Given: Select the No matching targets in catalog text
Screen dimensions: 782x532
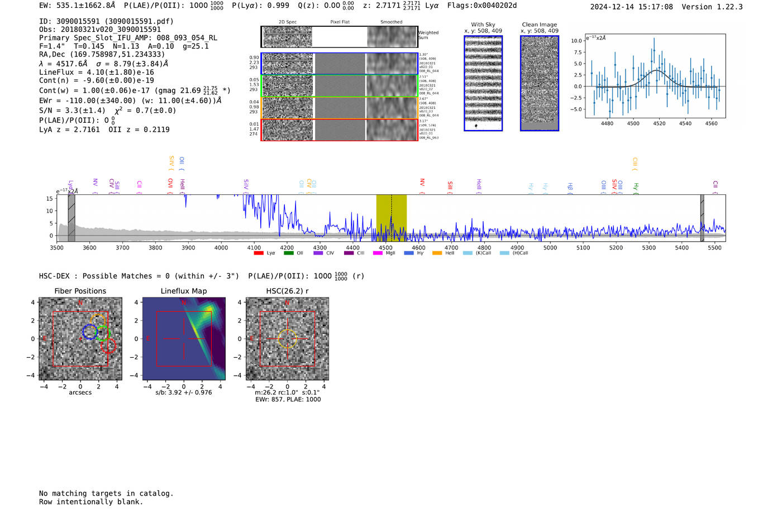Looking at the screenshot, I should (x=106, y=493).
